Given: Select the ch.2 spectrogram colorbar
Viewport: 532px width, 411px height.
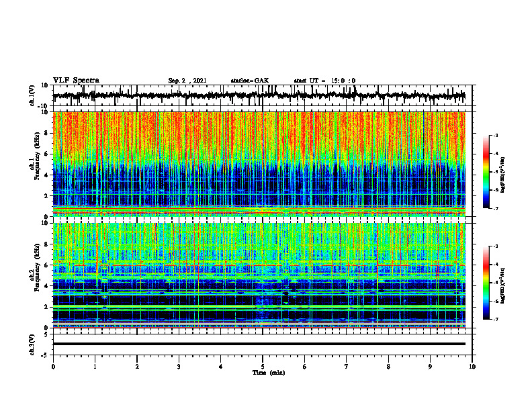Looking at the screenshot, I should (486, 283).
